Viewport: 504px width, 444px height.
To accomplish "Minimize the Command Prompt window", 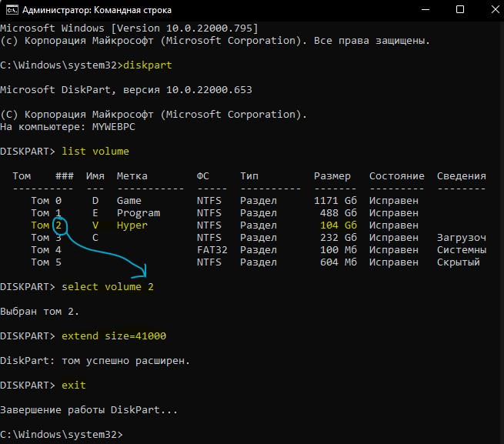I will coord(426,10).
